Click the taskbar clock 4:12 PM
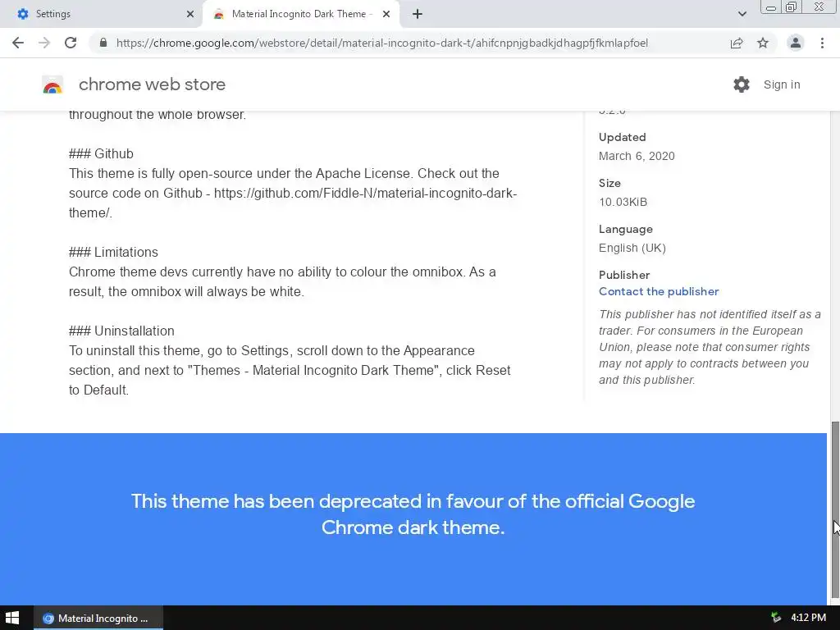The width and height of the screenshot is (840, 630). click(808, 618)
